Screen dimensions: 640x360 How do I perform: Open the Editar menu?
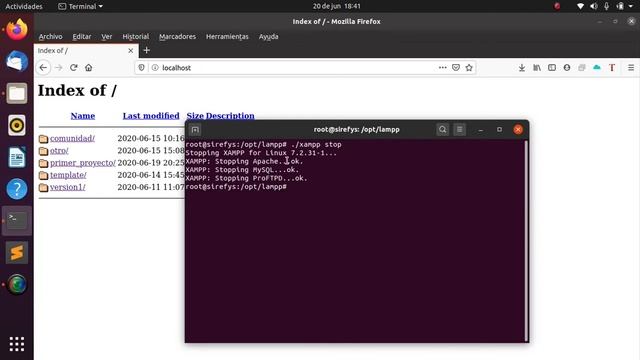coord(82,37)
